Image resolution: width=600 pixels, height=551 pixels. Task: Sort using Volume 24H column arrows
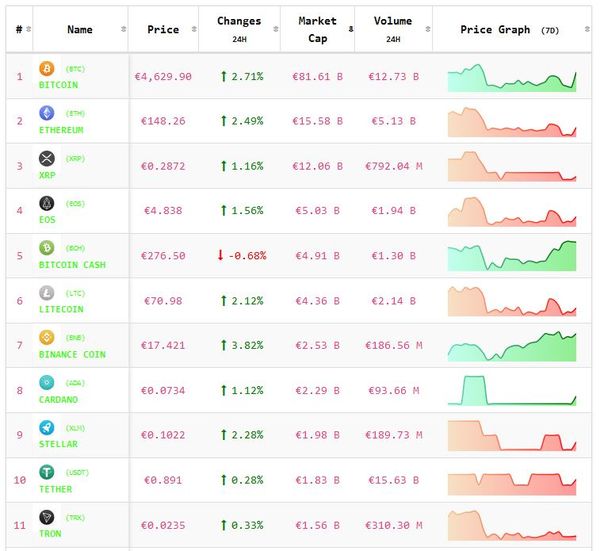(428, 29)
